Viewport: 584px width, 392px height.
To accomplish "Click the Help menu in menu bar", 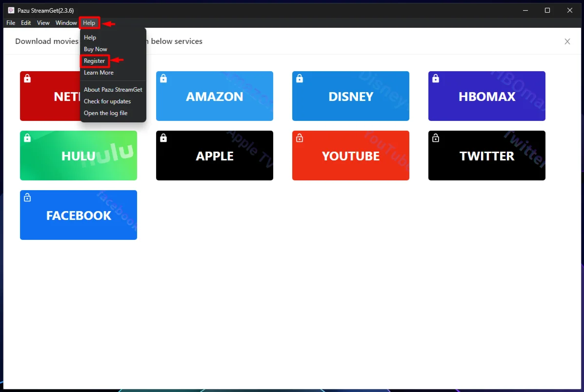I will point(89,23).
